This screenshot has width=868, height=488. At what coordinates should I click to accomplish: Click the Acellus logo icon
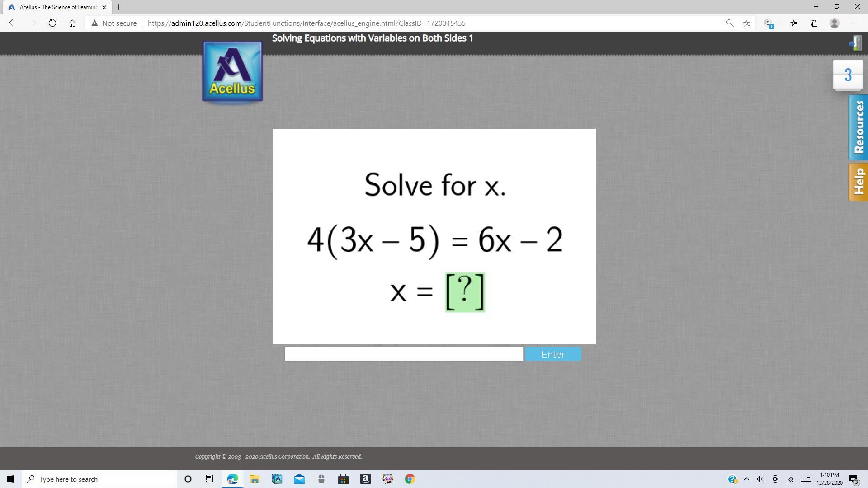click(x=232, y=71)
